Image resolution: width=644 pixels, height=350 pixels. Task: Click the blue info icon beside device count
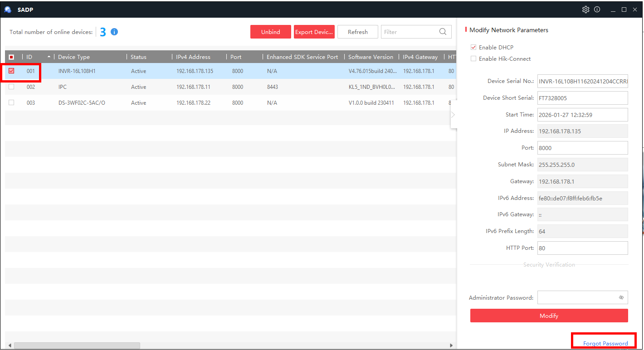pos(114,32)
